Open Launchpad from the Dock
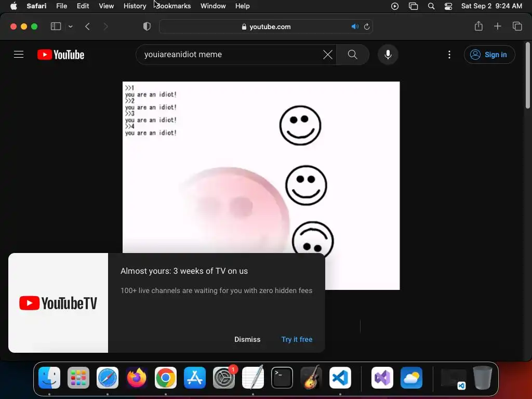The height and width of the screenshot is (399, 532). (78, 378)
